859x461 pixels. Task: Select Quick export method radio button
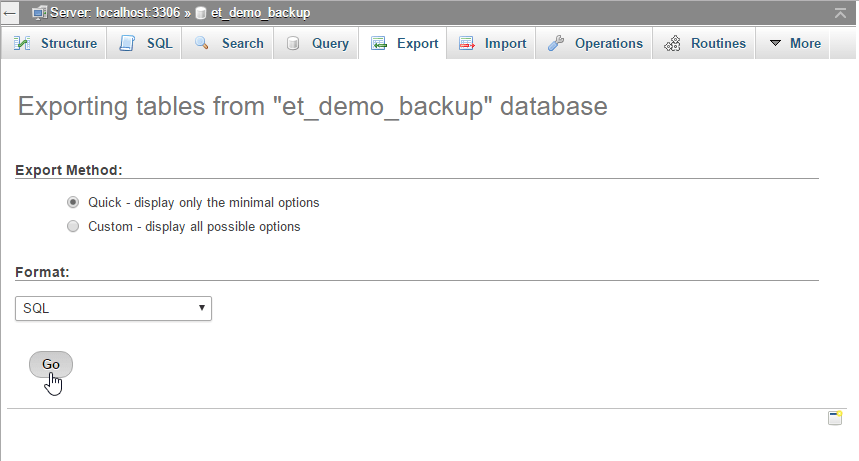pyautogui.click(x=73, y=202)
